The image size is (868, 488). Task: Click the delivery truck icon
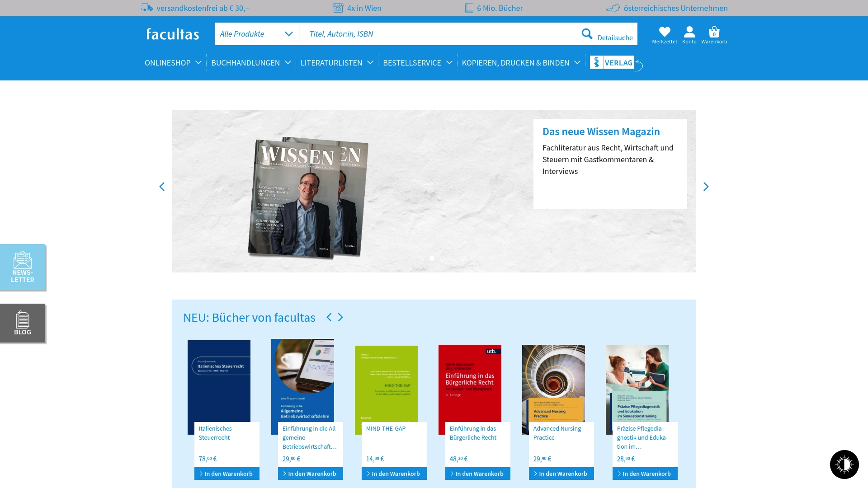146,8
